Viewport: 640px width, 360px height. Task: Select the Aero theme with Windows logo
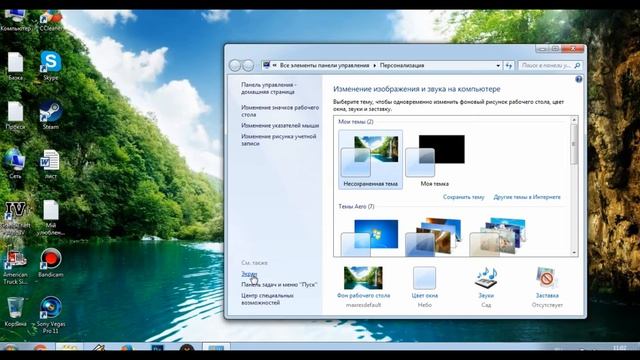(369, 237)
